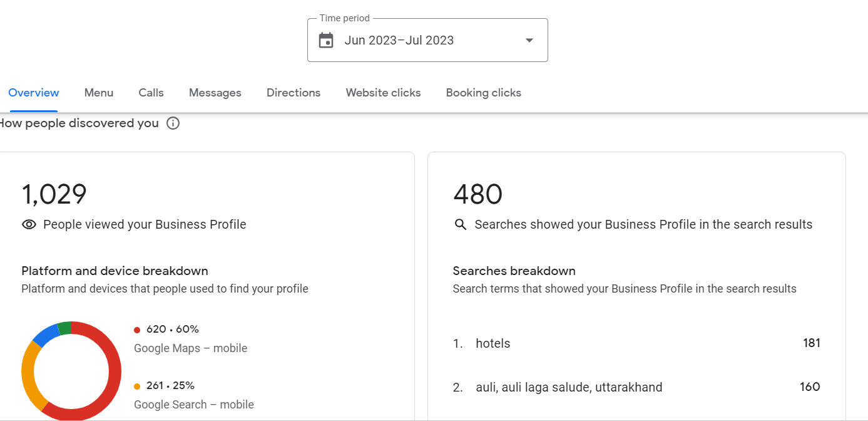Click orange dot legend for Google Search mobile
868x421 pixels.
pos(137,387)
